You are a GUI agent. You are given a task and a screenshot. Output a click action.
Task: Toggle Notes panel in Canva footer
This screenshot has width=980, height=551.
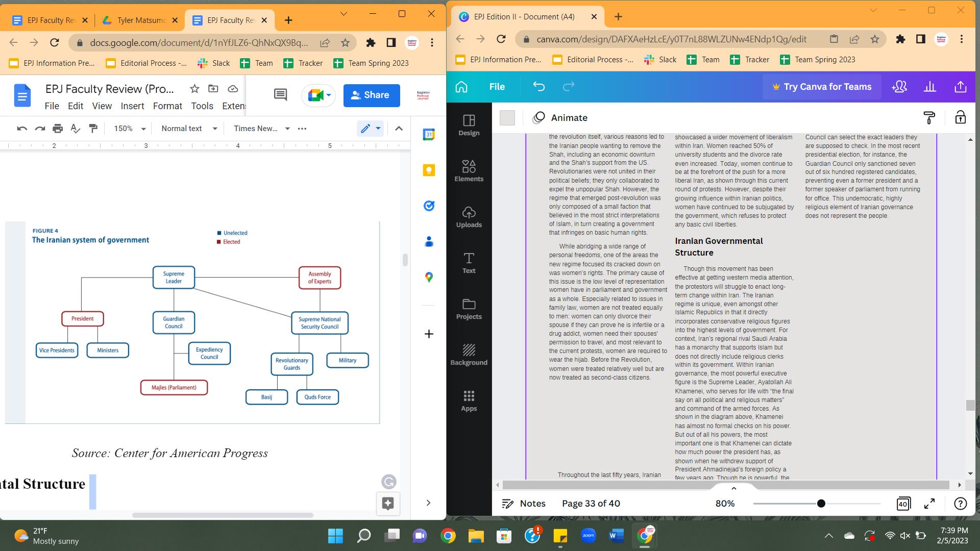point(524,504)
